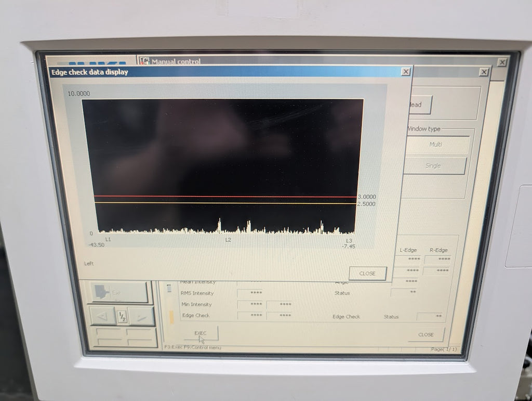Click the X of the Manual control window
The image size is (532, 401).
[x=484, y=72]
